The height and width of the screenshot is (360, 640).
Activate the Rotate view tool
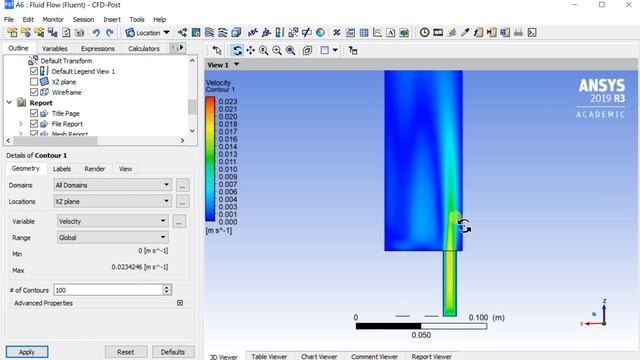(x=237, y=50)
